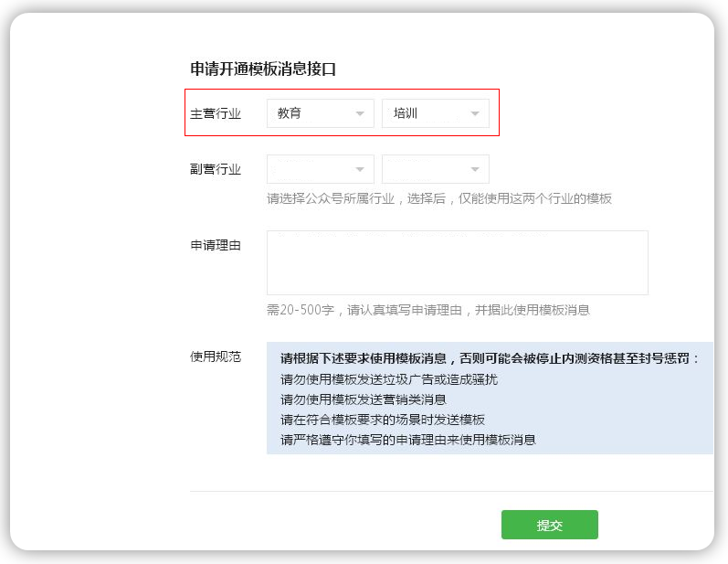
Task: Click the 使用规范 label
Action: (x=216, y=356)
